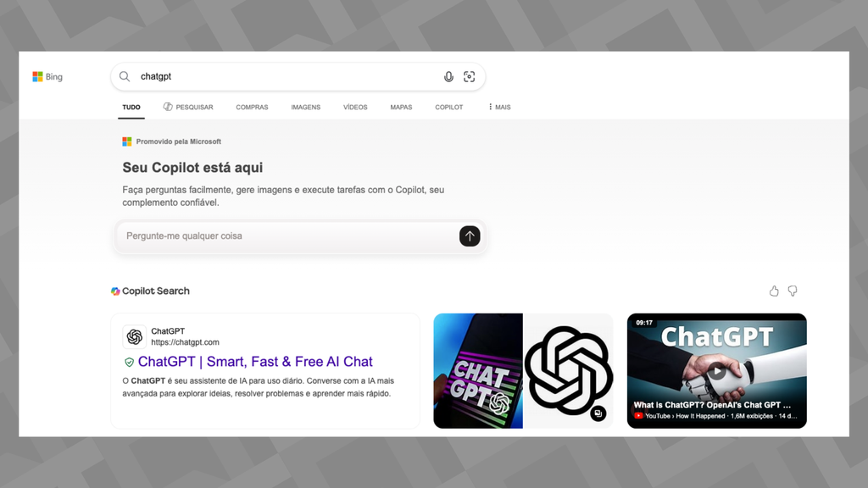This screenshot has width=868, height=488.
Task: Switch to the IMAGENS tab
Action: click(x=305, y=107)
